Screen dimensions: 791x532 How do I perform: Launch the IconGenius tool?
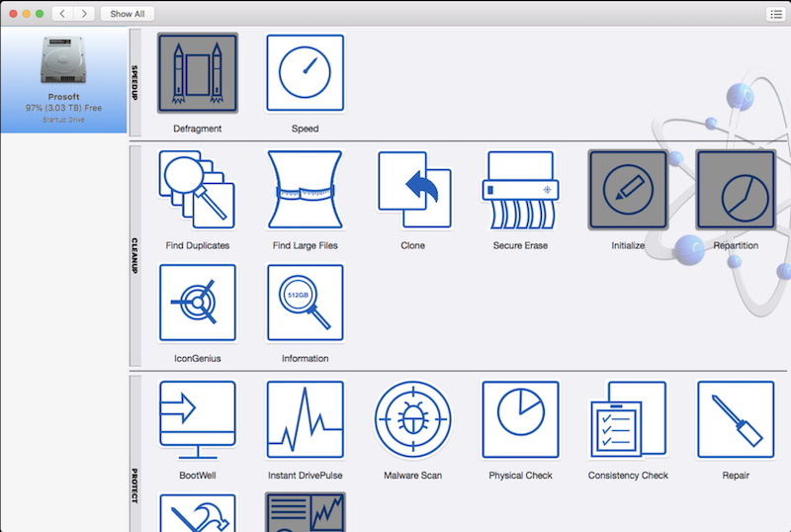tap(198, 303)
